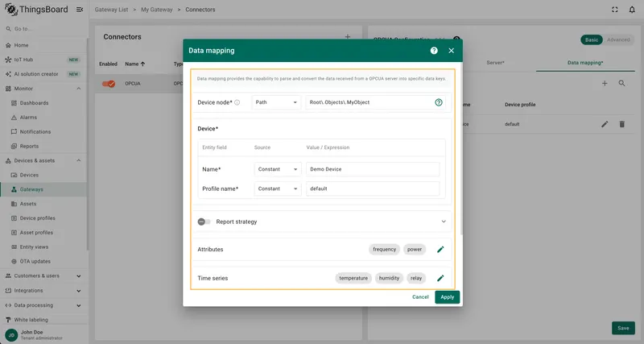Click the Device node info icon
The image size is (644, 344).
(x=237, y=102)
